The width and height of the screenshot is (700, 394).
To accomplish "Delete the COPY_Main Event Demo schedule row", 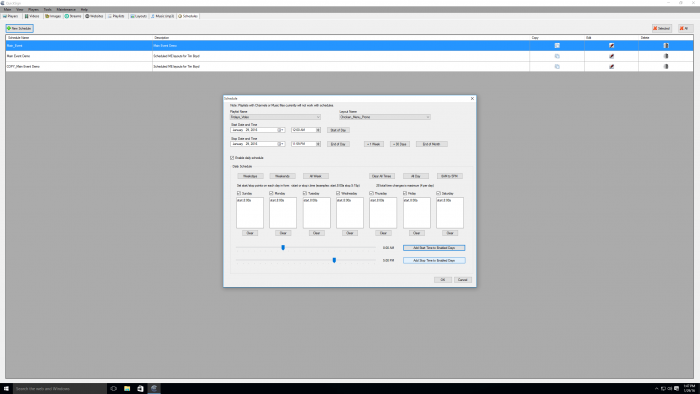I will coord(666,66).
